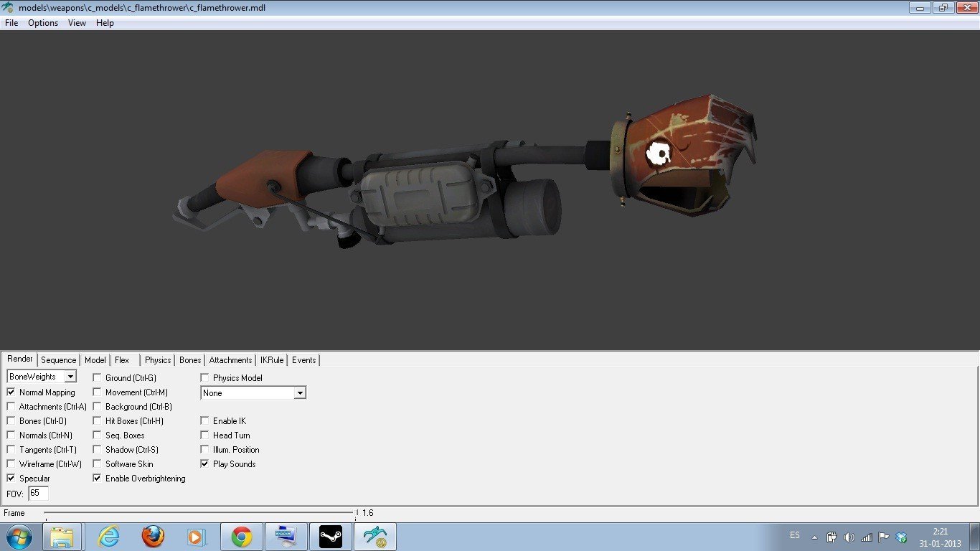This screenshot has width=980, height=551.
Task: Open Steam from the taskbar
Action: click(x=331, y=537)
